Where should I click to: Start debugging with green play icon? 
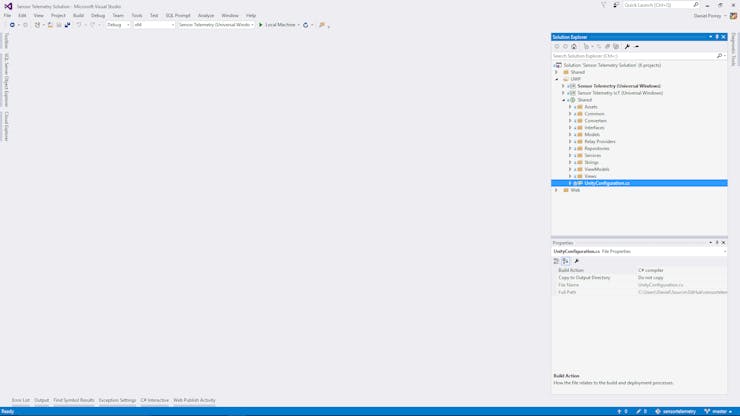261,25
